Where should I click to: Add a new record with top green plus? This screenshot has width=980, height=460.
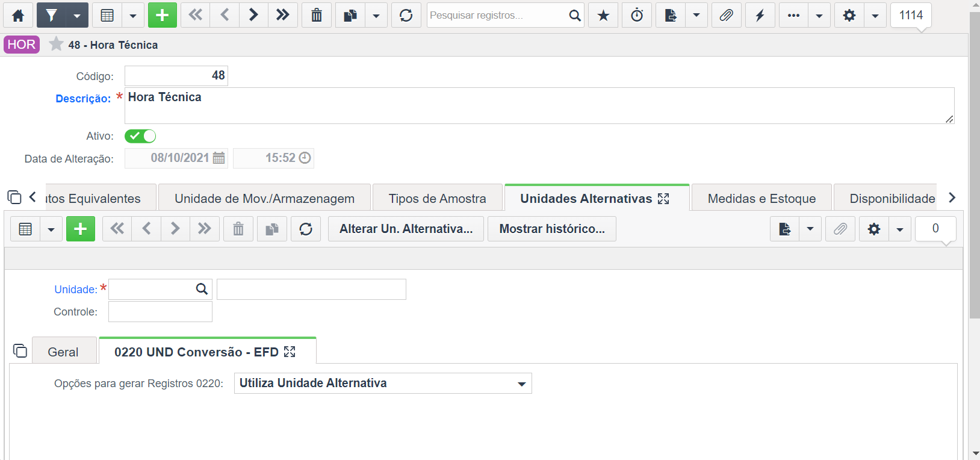[x=163, y=15]
